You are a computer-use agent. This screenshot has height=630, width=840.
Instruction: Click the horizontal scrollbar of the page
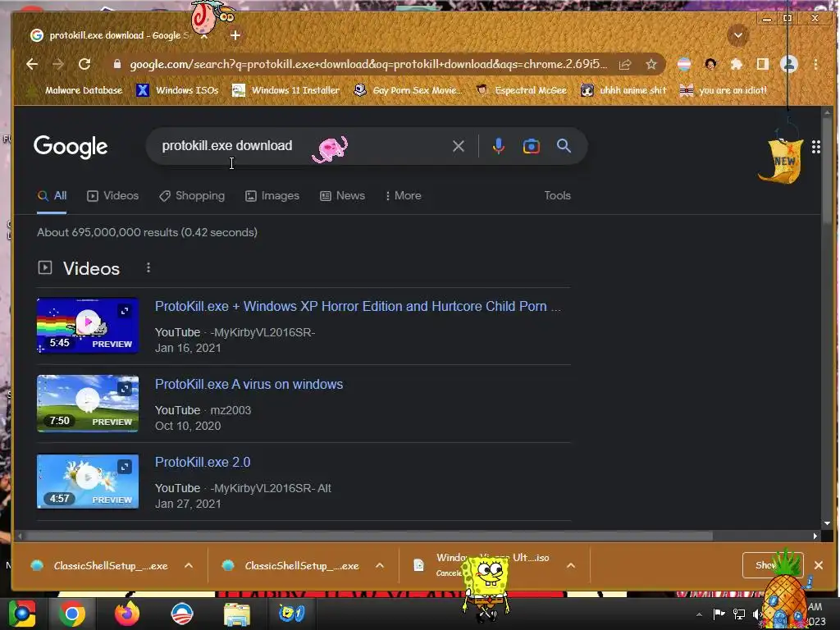[368, 535]
